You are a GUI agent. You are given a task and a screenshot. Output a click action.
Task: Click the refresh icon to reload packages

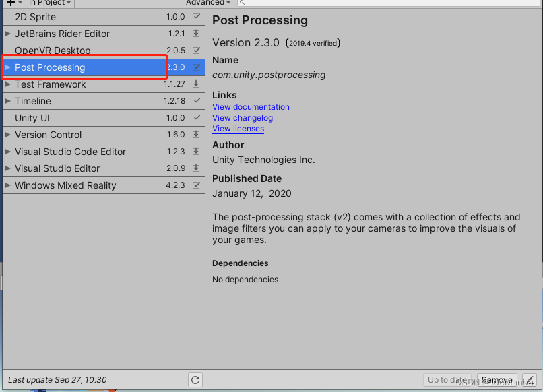195,379
